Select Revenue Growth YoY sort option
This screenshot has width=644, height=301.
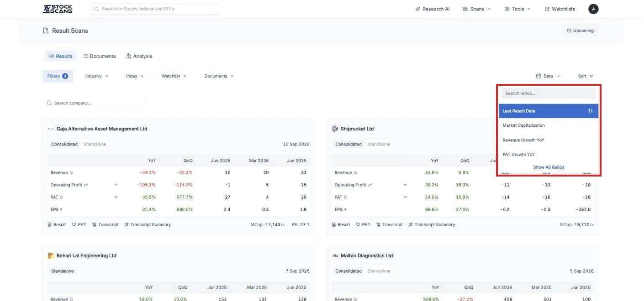pyautogui.click(x=549, y=140)
